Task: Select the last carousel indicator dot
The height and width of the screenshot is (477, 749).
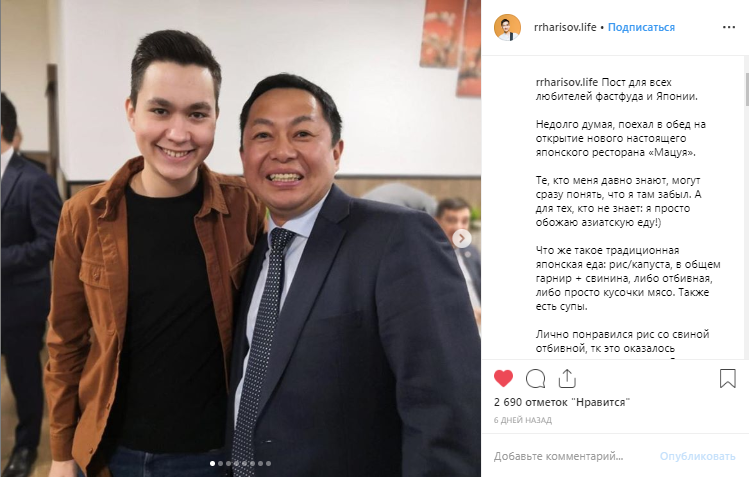Action: [268, 464]
